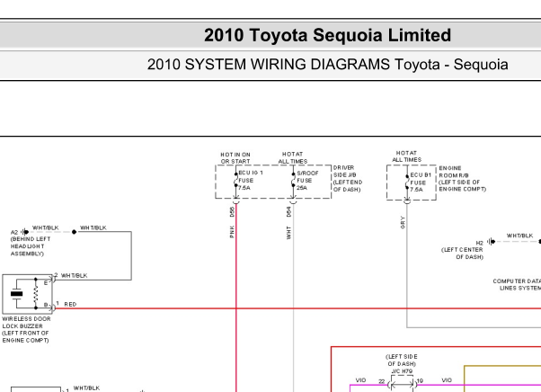Click the "A2" ground point label
Image resolution: width=541 pixels, height=392 pixels.
14,232
